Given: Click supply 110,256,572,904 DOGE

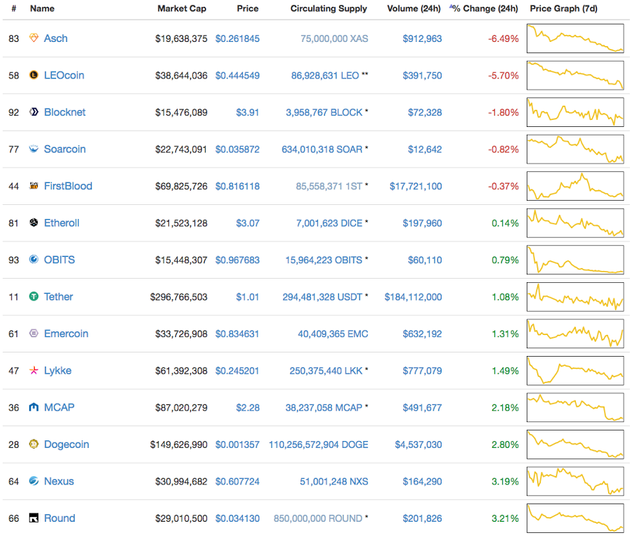Looking at the screenshot, I should 318,445.
